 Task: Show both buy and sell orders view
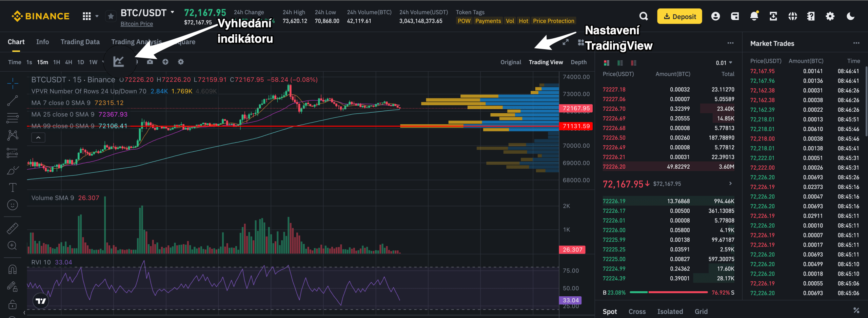coord(607,63)
